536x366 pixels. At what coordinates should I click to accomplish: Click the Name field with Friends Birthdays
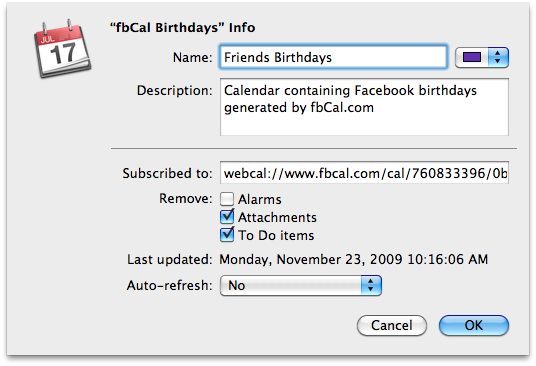(333, 57)
